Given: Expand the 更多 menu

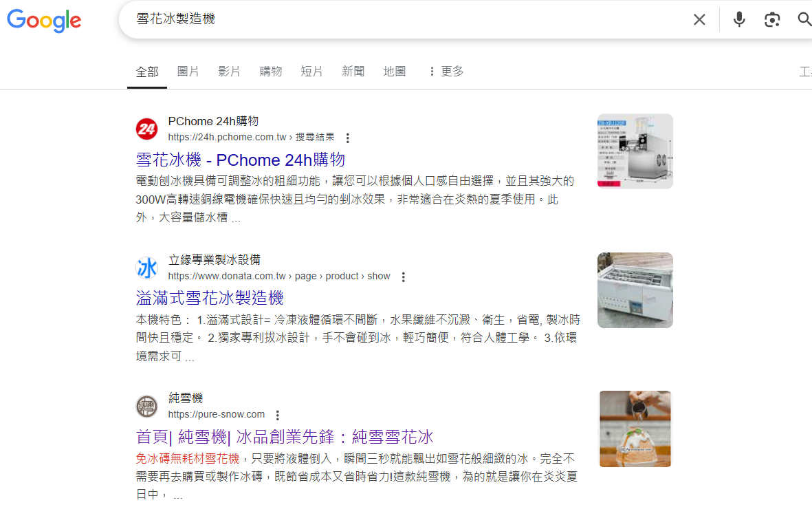Looking at the screenshot, I should 446,72.
